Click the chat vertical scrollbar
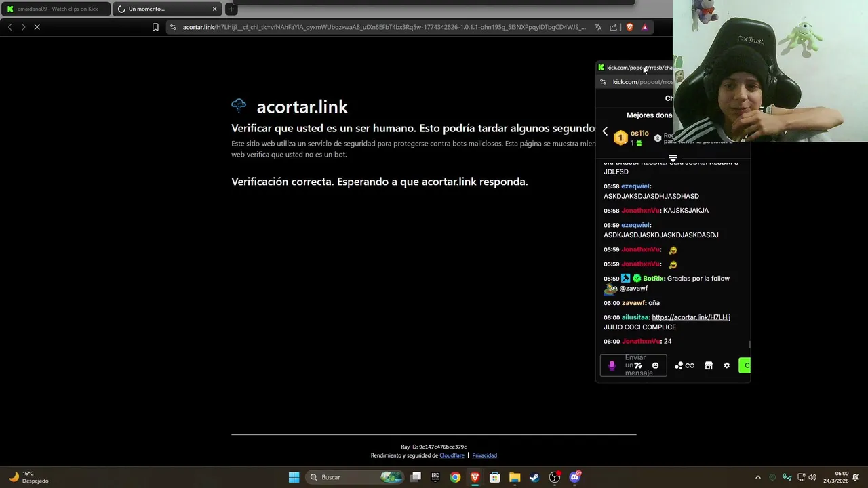868x488 pixels. (x=749, y=344)
